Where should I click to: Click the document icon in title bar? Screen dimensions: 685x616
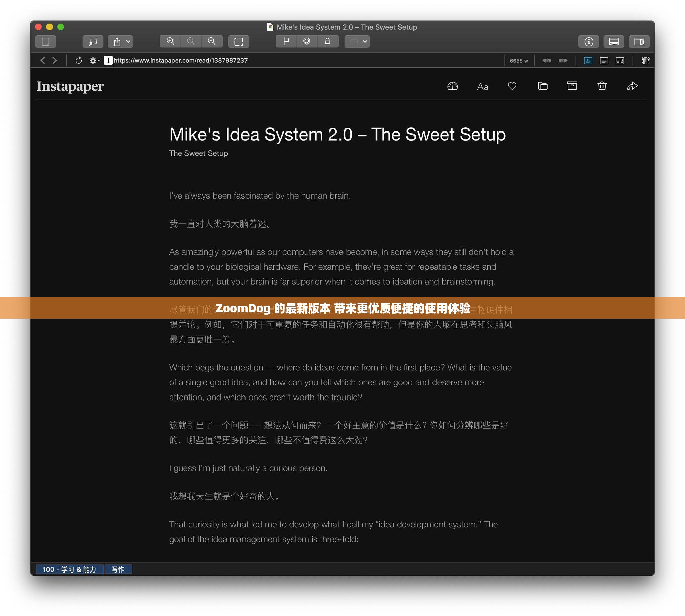point(270,27)
